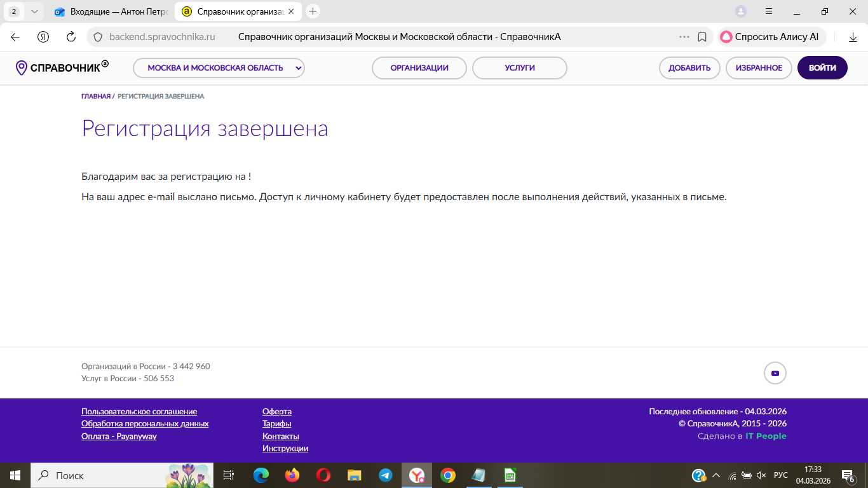The width and height of the screenshot is (868, 488).
Task: Open the YouTube channel icon in the footer
Action: [775, 373]
